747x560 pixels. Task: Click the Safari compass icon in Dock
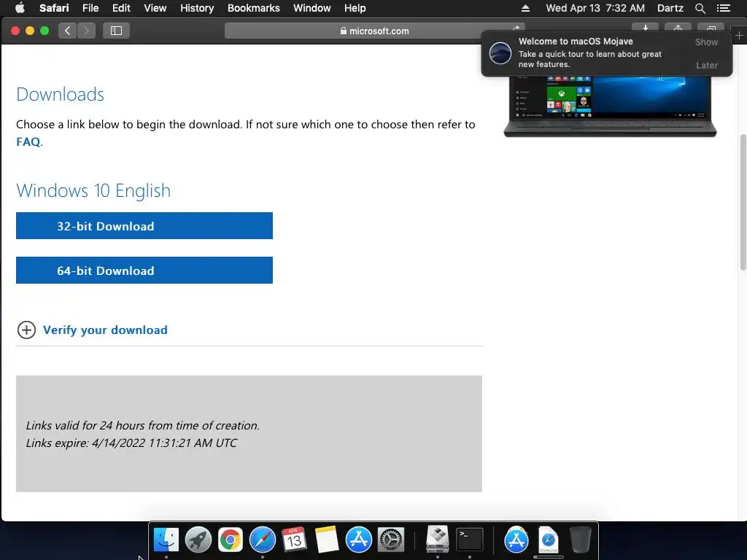263,540
